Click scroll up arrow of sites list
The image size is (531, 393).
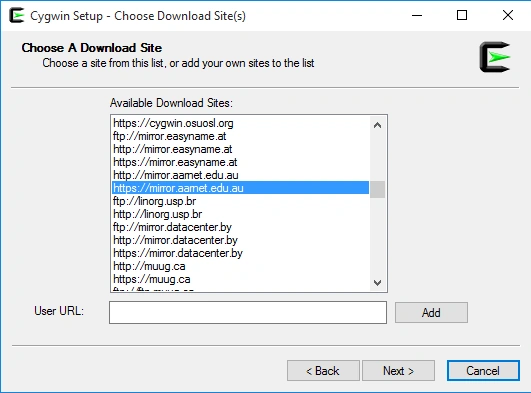pos(378,125)
